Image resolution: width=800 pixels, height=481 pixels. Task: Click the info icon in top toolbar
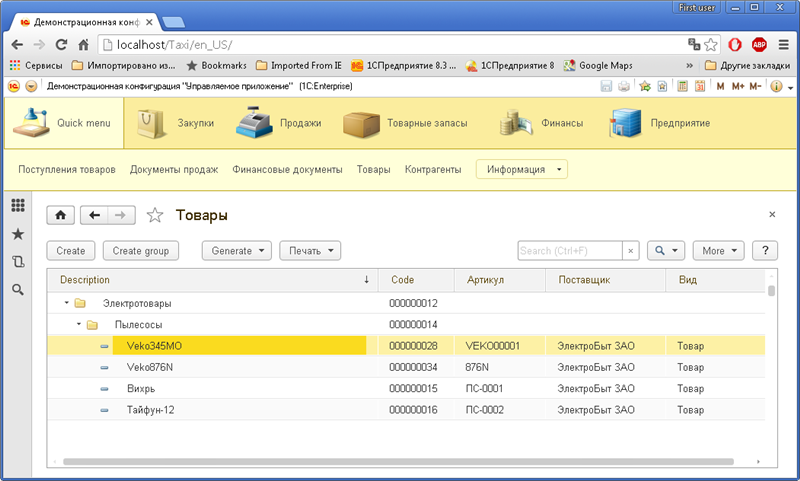775,86
